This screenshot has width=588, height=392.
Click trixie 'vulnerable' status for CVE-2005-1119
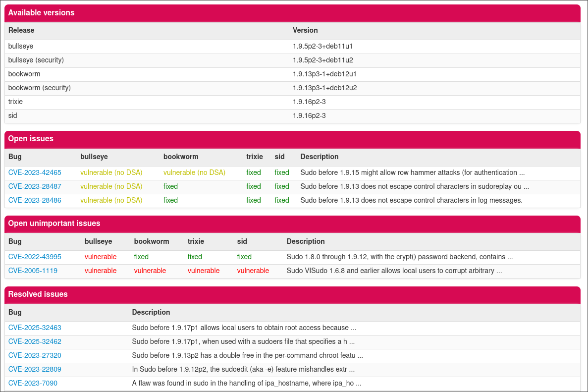pyautogui.click(x=204, y=271)
